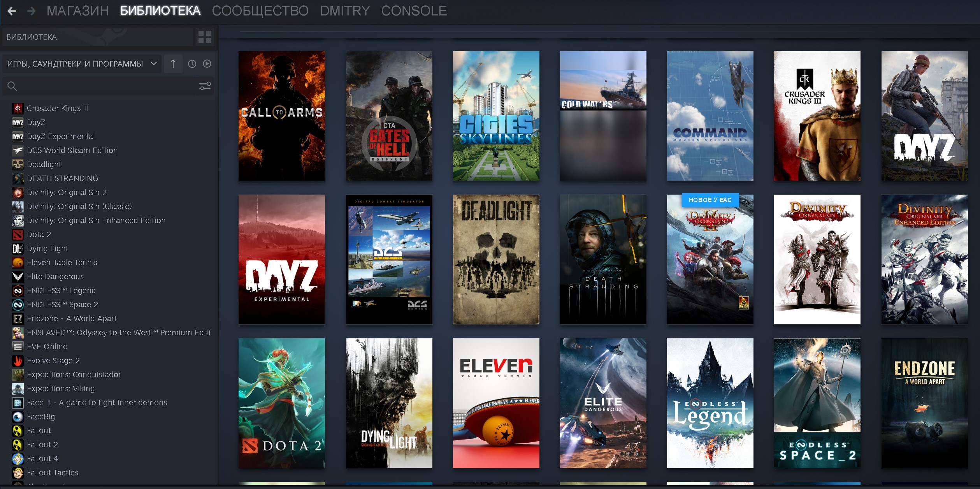The image size is (980, 489).
Task: Click the Deadlight icon in sidebar
Action: click(x=18, y=164)
